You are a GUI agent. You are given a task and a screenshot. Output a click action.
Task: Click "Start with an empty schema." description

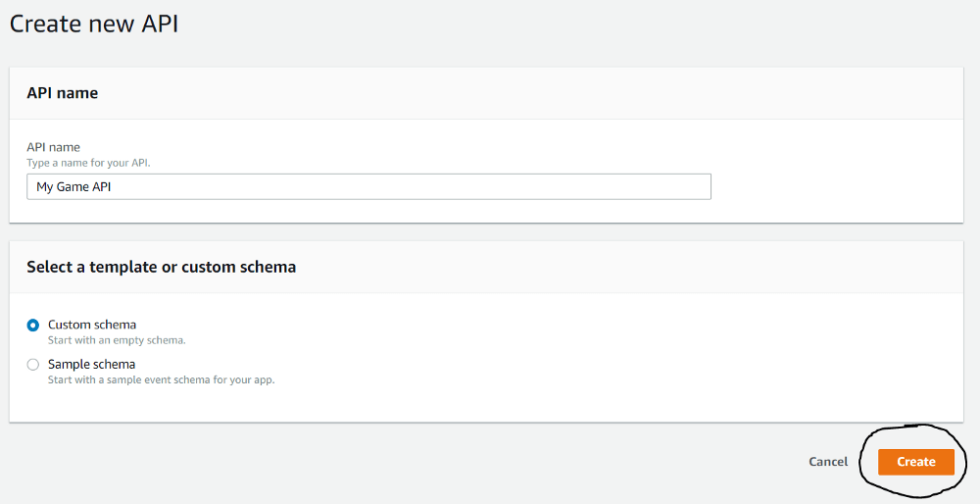(x=117, y=340)
